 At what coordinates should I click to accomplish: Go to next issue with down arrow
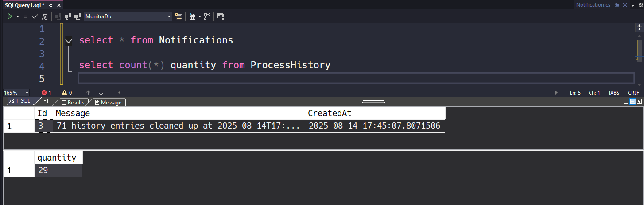101,93
